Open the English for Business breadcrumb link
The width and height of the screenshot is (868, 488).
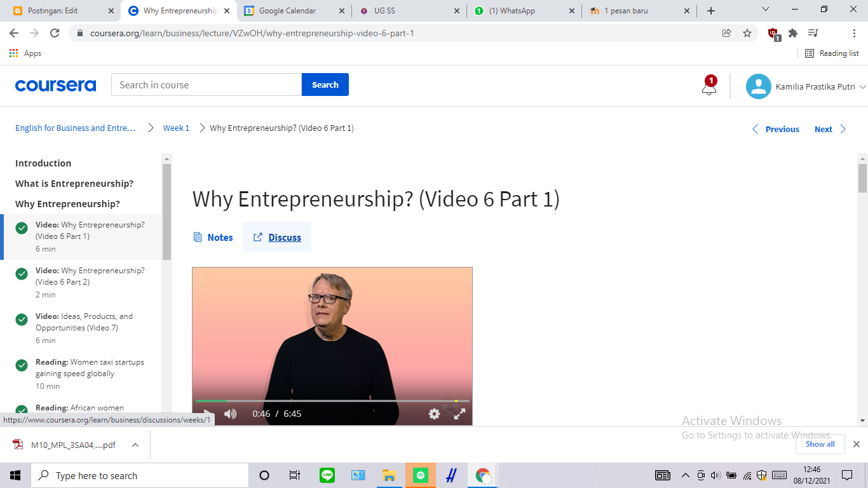point(76,128)
